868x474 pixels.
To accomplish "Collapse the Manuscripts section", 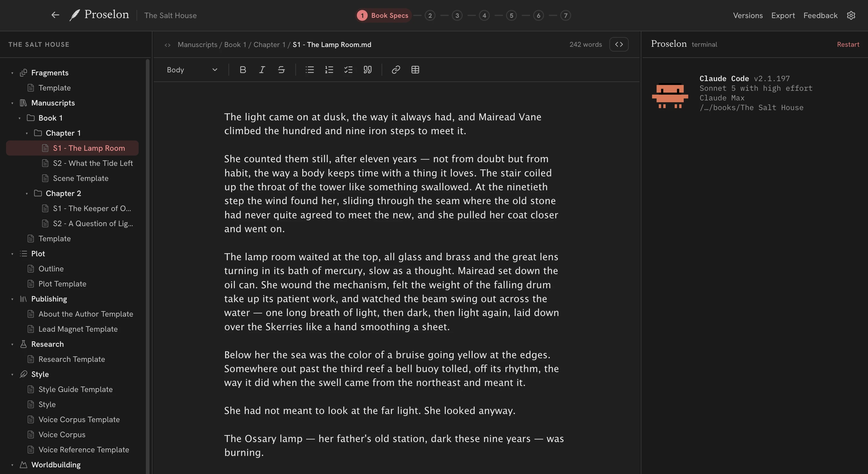I will coord(12,103).
